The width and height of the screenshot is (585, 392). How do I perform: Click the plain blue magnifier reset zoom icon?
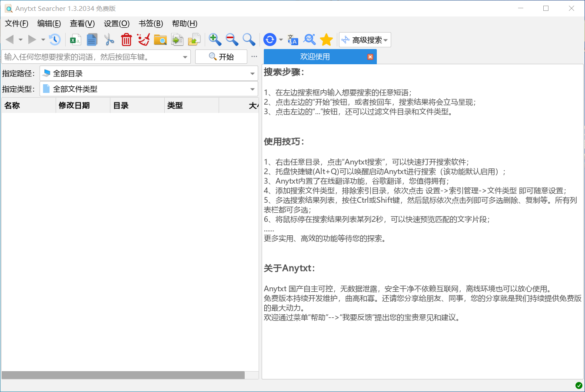click(x=249, y=40)
